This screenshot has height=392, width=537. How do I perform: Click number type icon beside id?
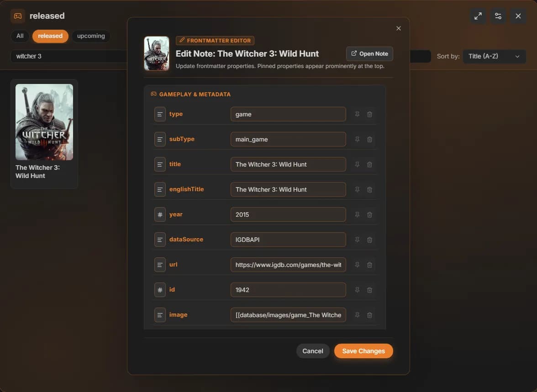160,290
